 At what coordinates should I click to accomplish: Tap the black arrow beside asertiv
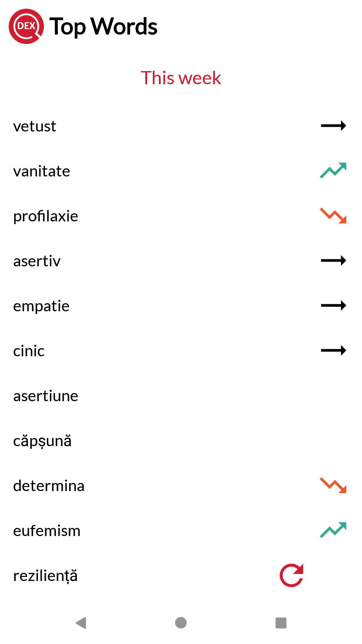click(333, 261)
